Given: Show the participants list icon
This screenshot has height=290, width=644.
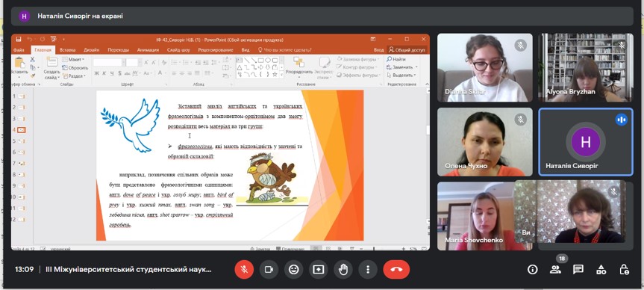Looking at the screenshot, I should 555,269.
